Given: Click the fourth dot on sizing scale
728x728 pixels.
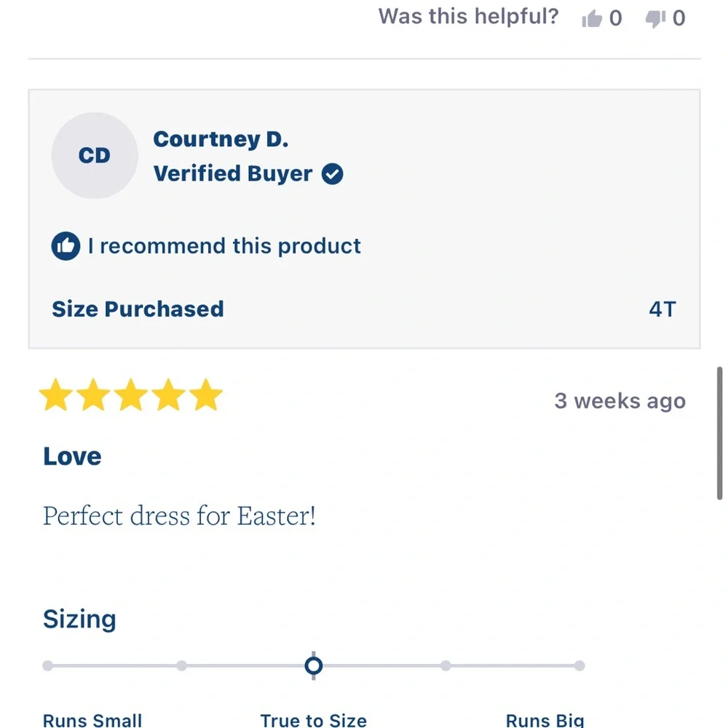Looking at the screenshot, I should [x=446, y=666].
